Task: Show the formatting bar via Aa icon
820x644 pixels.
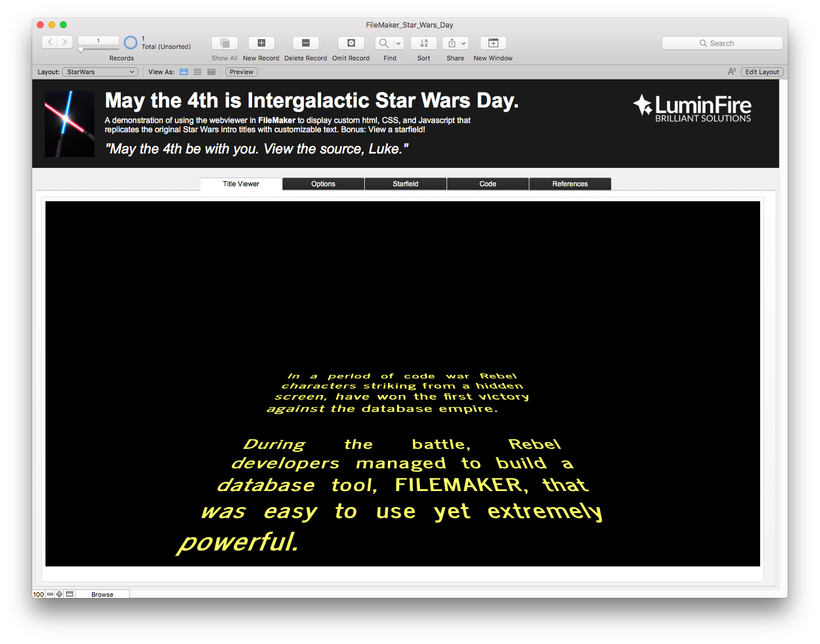Action: 732,72
